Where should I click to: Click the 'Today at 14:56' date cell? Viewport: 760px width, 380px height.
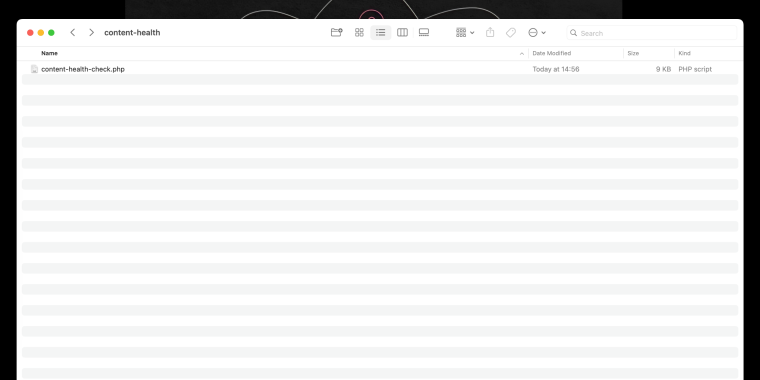click(x=556, y=69)
